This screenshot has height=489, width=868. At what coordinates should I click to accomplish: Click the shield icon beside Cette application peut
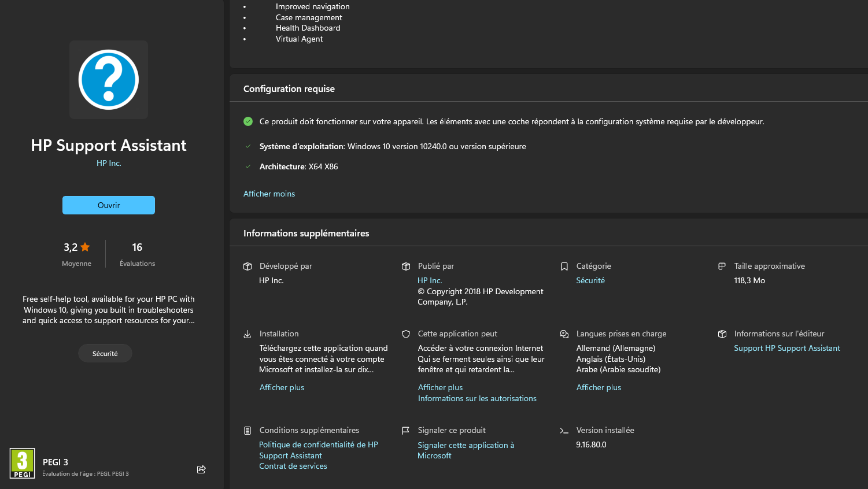point(406,334)
